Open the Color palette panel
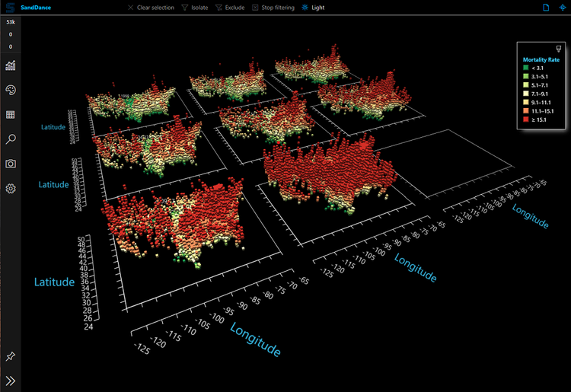The width and height of the screenshot is (571, 392). (11, 90)
